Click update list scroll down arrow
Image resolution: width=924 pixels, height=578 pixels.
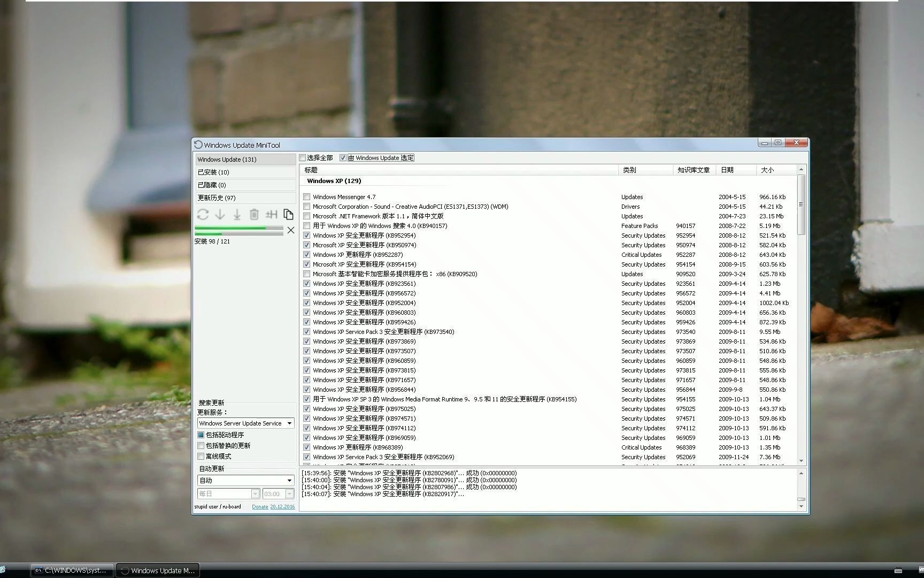click(x=801, y=461)
